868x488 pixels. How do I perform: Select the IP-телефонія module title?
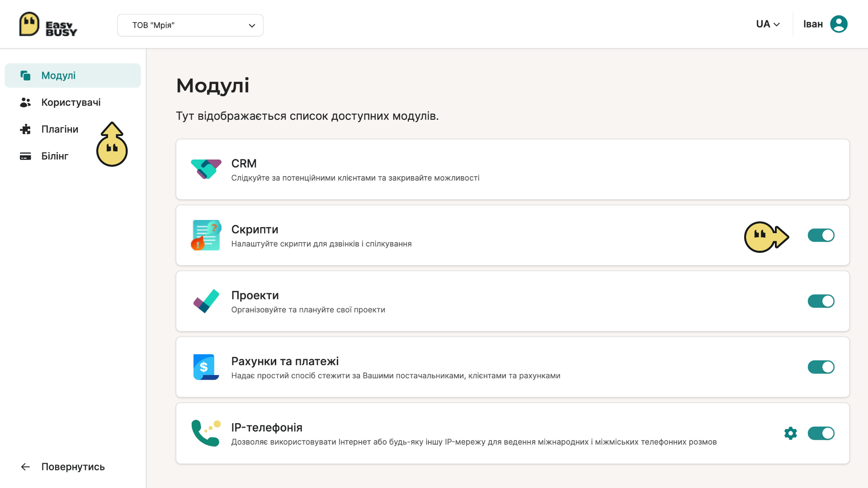pyautogui.click(x=267, y=427)
